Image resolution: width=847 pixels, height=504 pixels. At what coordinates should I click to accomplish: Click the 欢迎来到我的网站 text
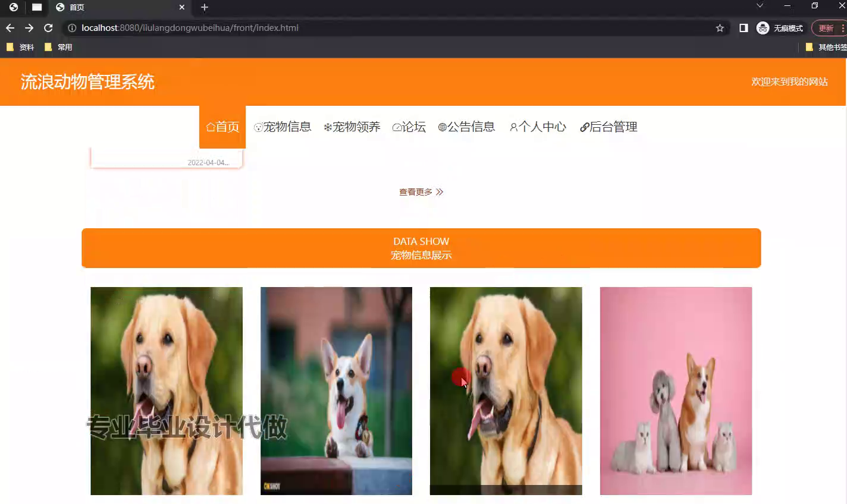[x=789, y=81]
